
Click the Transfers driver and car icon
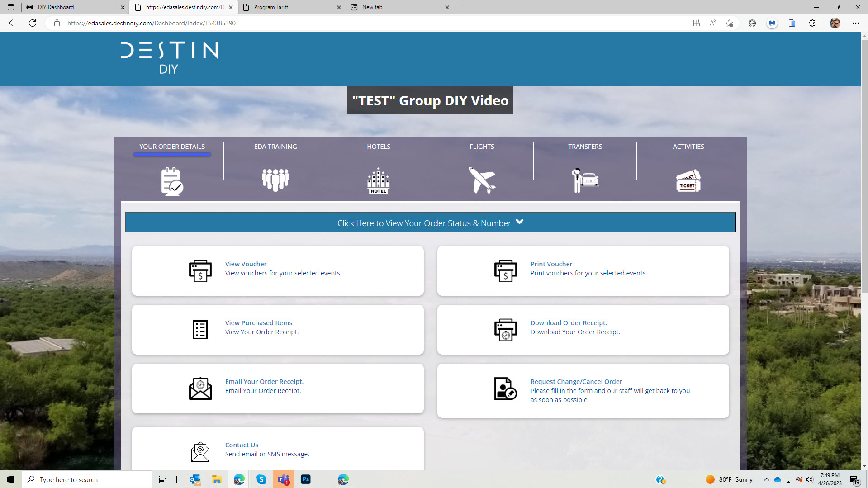pos(585,180)
